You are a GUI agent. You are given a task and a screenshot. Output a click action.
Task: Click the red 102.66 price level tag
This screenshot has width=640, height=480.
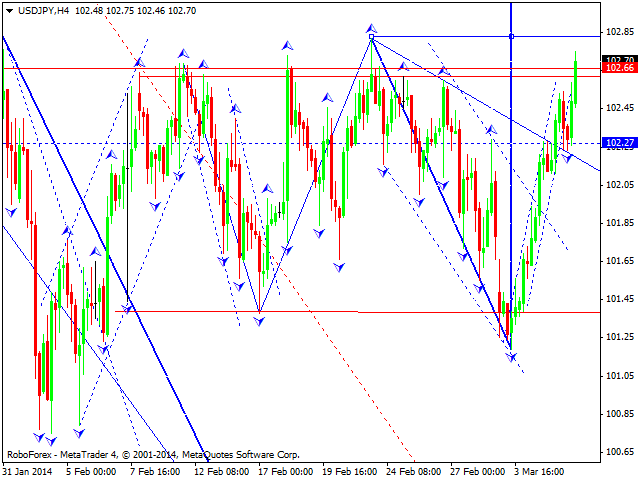pos(621,68)
